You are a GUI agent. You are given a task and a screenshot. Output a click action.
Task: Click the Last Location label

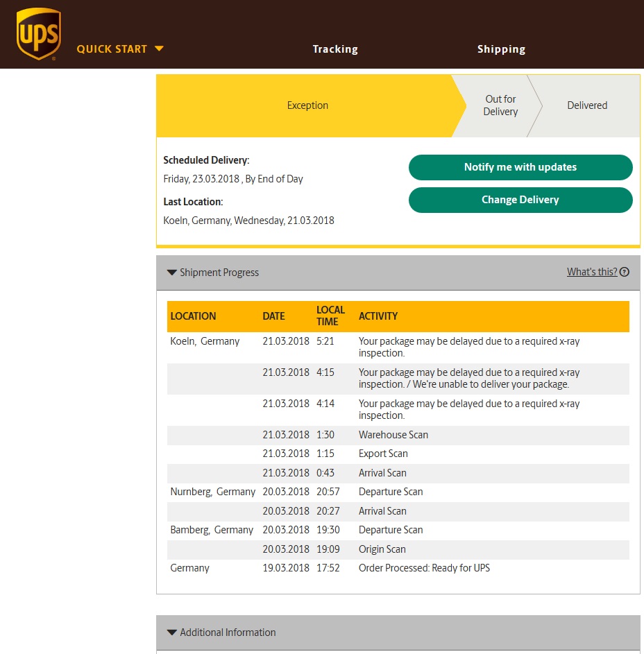click(193, 202)
